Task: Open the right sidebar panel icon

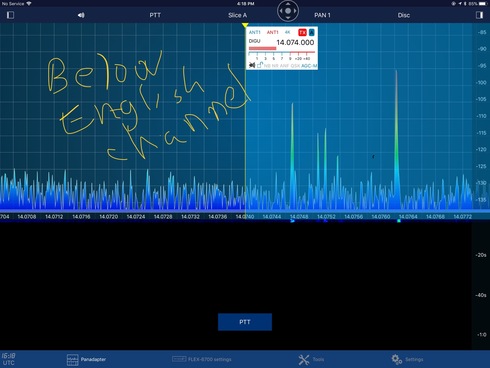Action: [479, 15]
